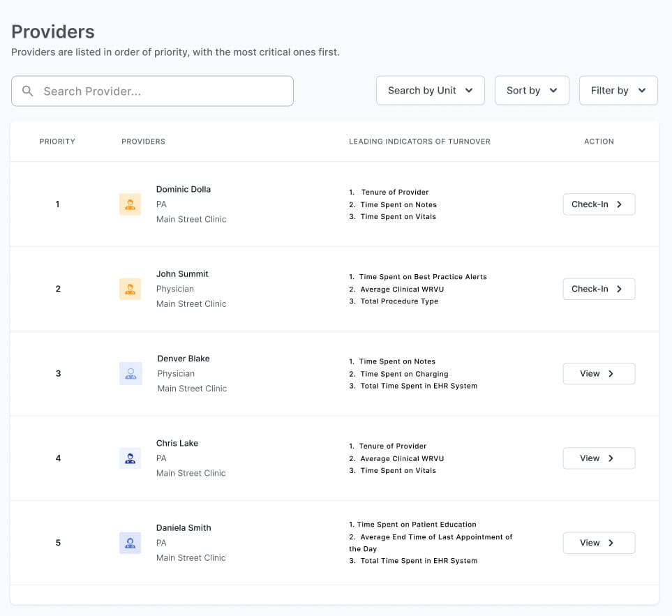Click Dominic Dolla's orange avatar icon

point(130,204)
